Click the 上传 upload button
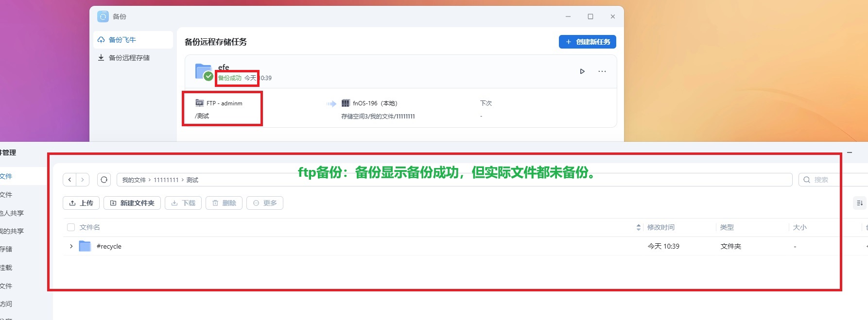 [x=81, y=203]
